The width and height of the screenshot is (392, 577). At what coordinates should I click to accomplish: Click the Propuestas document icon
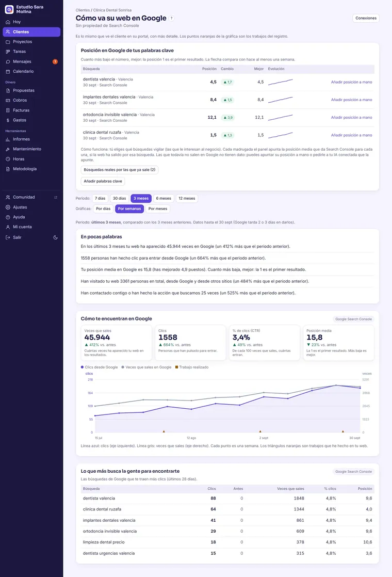[8, 90]
